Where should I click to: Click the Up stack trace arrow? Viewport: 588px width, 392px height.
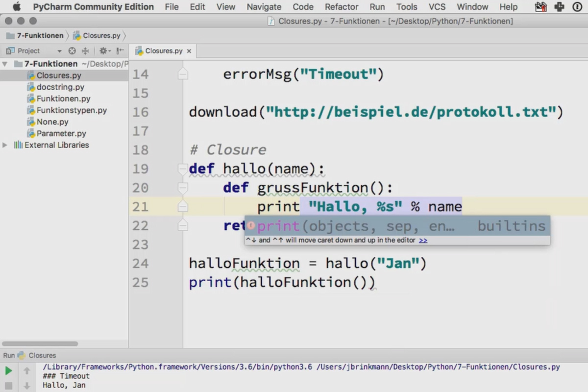click(x=27, y=371)
